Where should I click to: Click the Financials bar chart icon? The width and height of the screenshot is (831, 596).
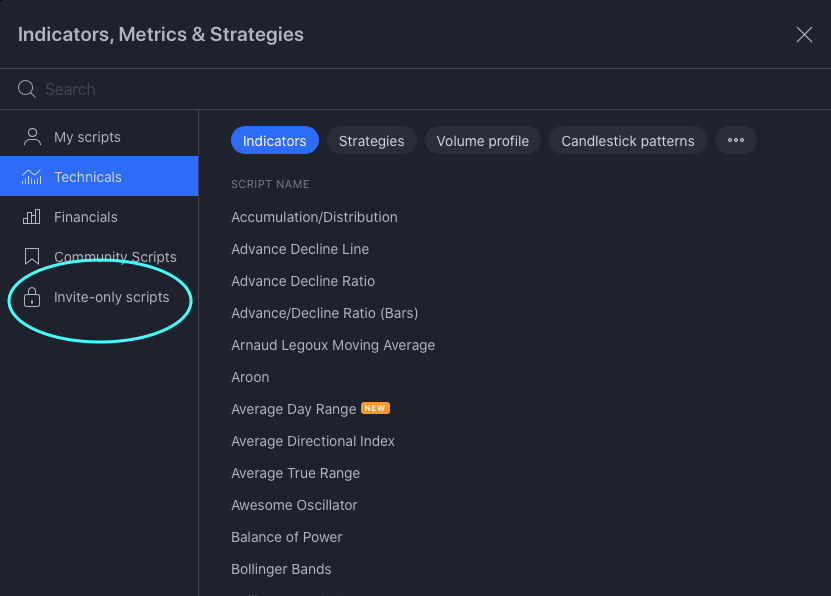[x=32, y=217]
